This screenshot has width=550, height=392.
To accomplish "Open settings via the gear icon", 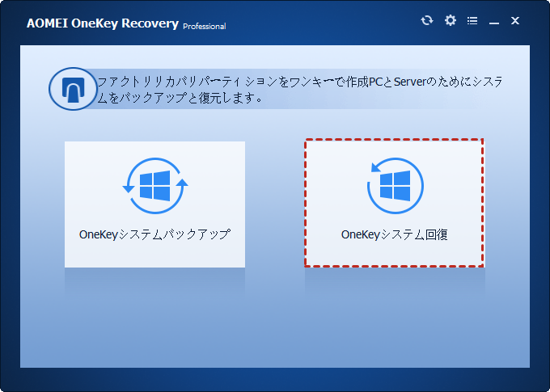I will [x=451, y=20].
